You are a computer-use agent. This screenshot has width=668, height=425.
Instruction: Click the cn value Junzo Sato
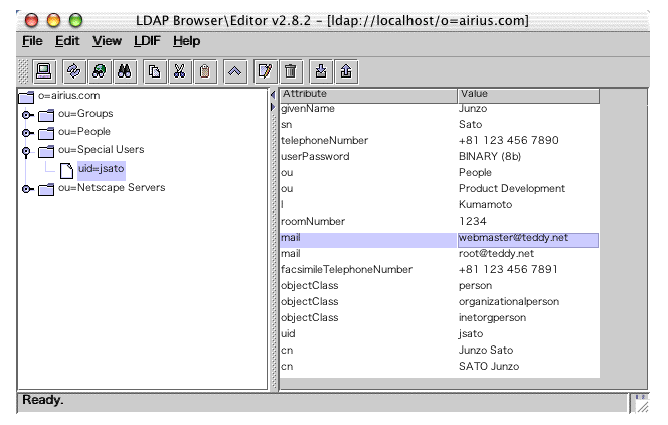point(486,350)
